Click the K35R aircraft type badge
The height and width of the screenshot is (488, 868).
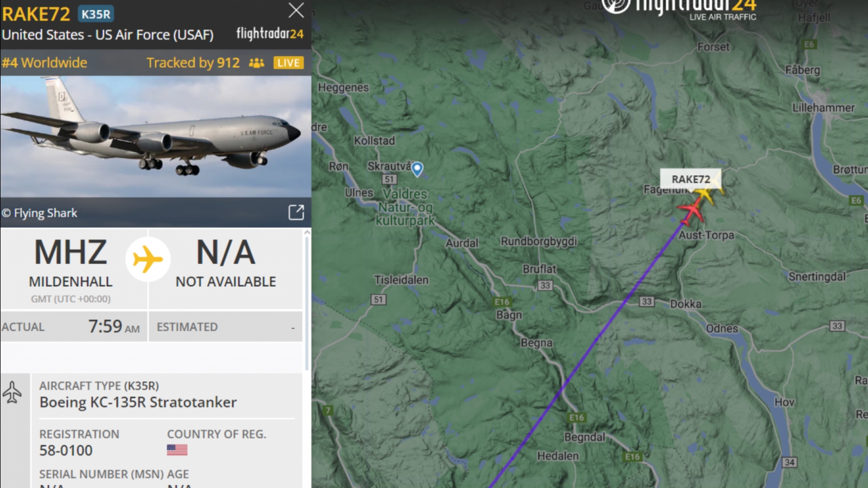point(96,14)
